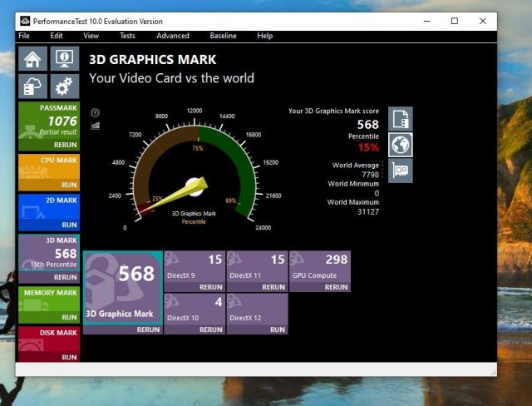
Task: Run the DirectX 12 test
Action: (x=278, y=329)
